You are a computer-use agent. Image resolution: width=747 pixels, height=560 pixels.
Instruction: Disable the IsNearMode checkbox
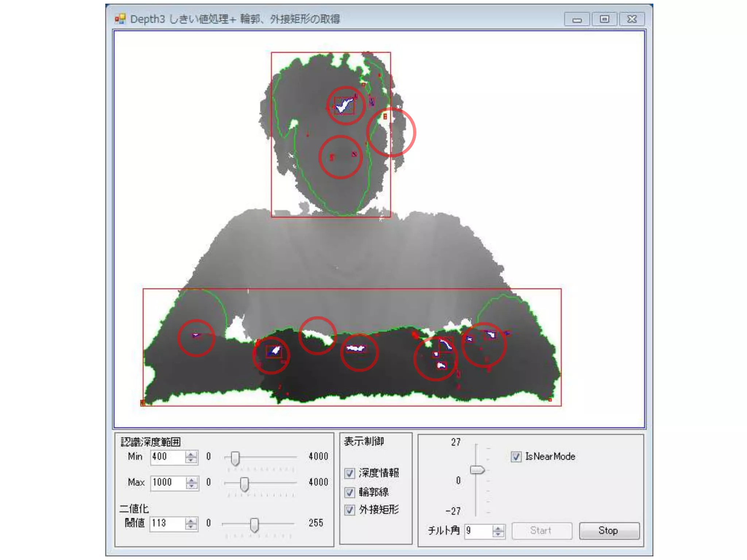516,457
